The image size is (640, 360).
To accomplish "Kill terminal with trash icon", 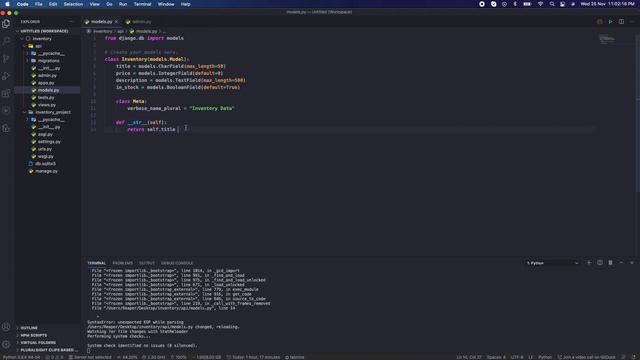I will coord(610,263).
